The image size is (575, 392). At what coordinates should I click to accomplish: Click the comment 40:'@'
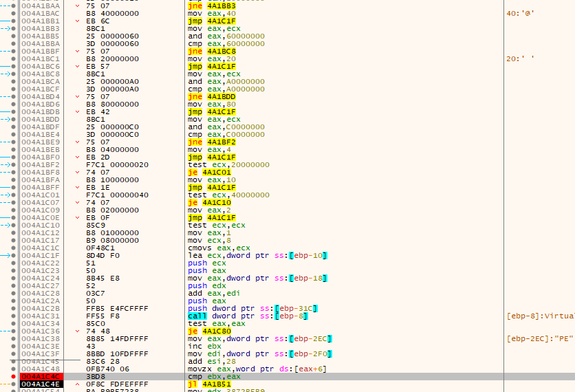pos(520,14)
